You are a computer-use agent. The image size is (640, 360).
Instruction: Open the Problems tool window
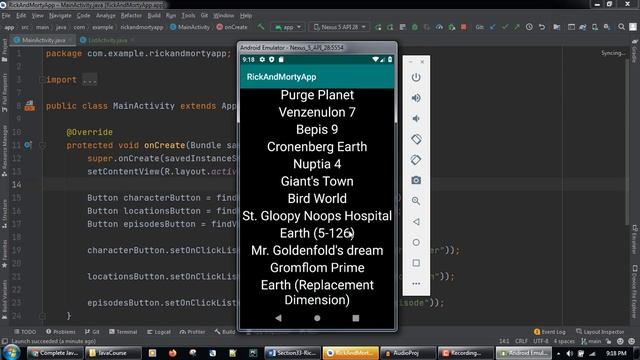(61, 332)
